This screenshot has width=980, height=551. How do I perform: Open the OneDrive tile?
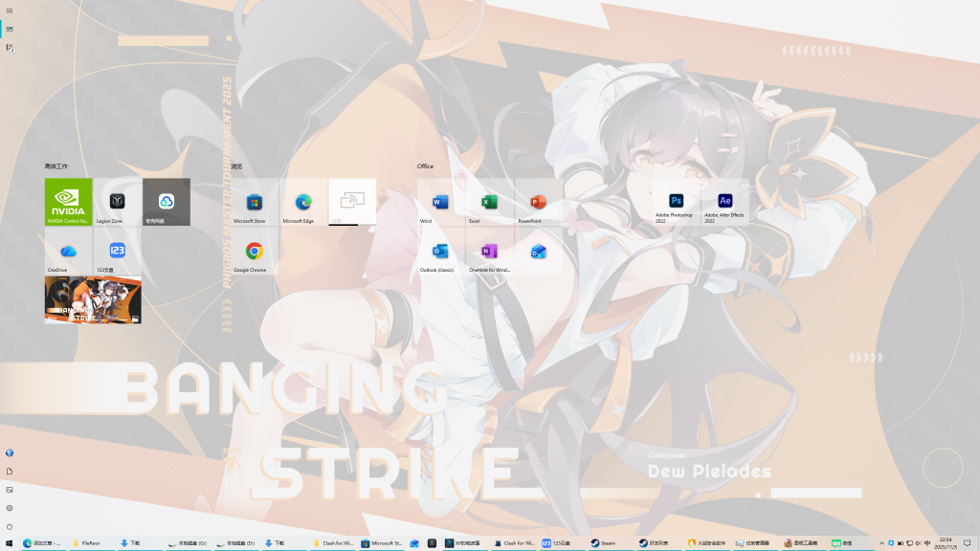[68, 252]
